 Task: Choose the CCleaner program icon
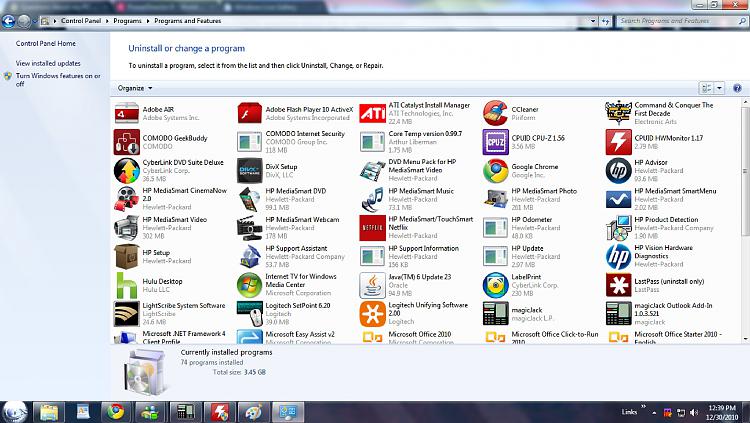click(x=496, y=113)
